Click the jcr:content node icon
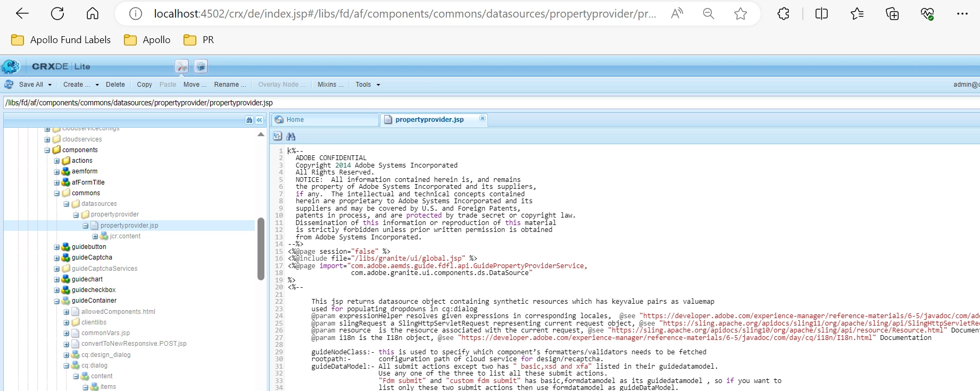 [104, 236]
